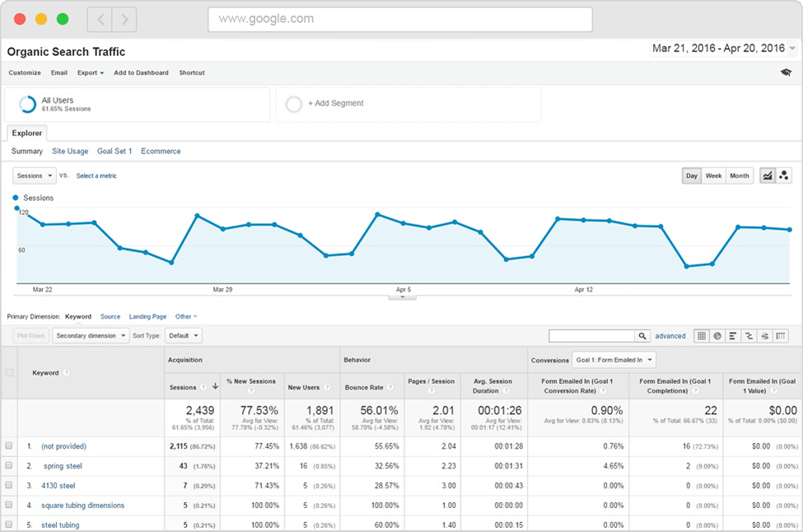Select the comparison view icon
803x532 pixels.
pyautogui.click(x=749, y=336)
